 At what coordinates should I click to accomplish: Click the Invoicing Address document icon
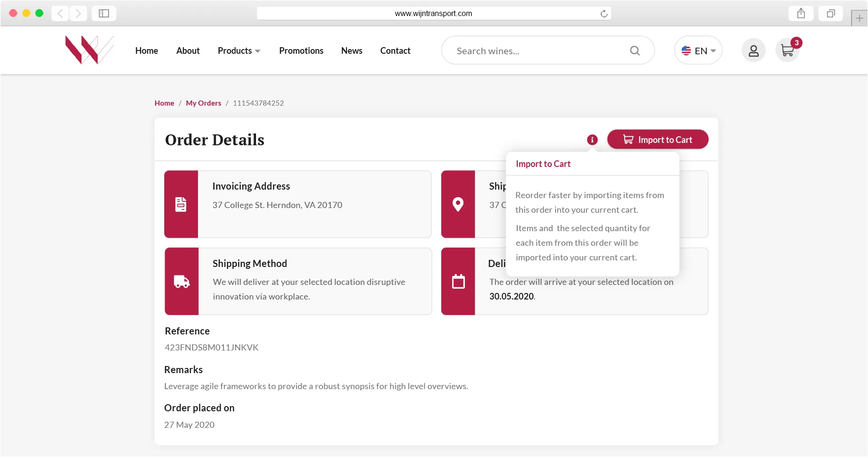[181, 204]
